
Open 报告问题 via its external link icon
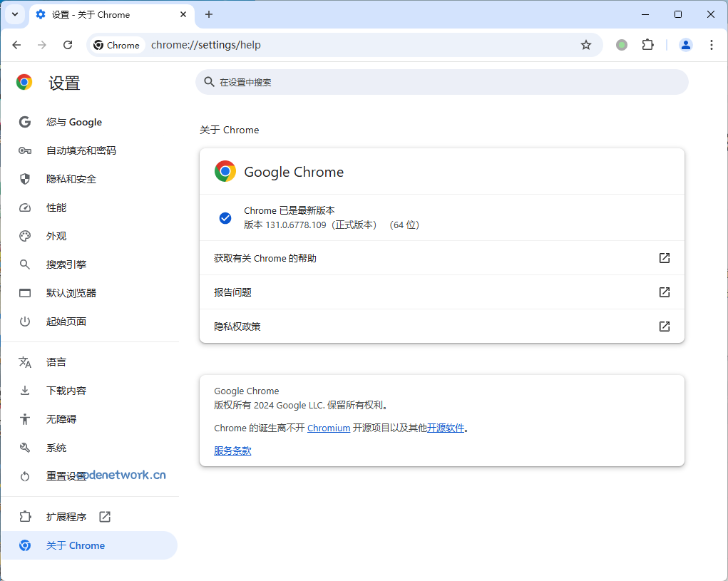664,292
